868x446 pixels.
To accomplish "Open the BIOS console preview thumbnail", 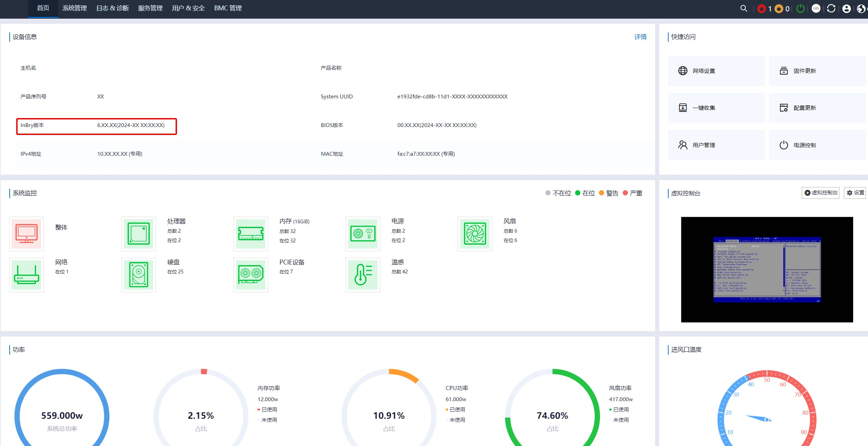I will (767, 269).
